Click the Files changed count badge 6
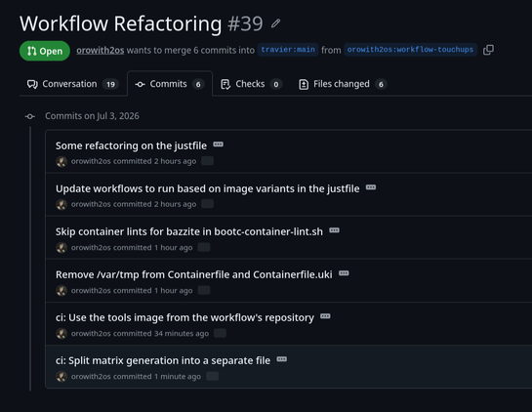Screen dimensions: 532x412 click(x=381, y=84)
